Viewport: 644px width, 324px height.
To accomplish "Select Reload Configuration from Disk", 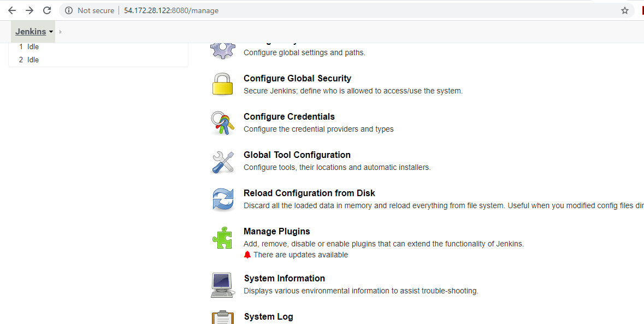I will click(309, 193).
